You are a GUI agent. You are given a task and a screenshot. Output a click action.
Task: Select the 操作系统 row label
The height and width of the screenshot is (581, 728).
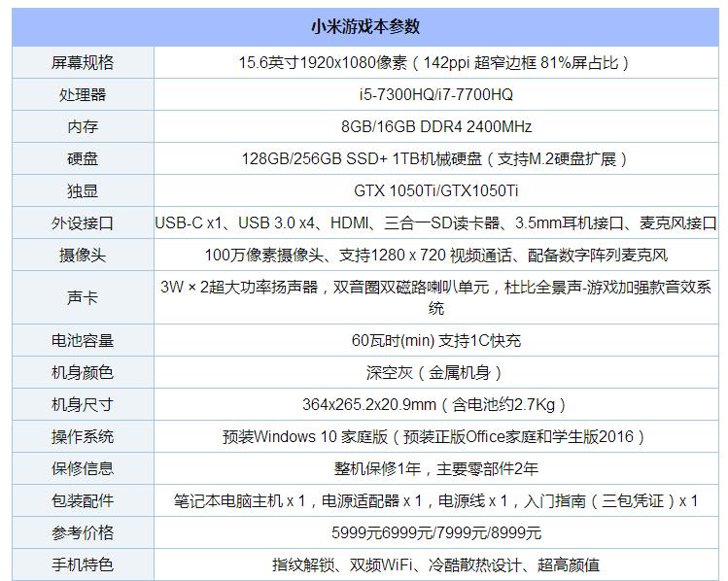83,436
